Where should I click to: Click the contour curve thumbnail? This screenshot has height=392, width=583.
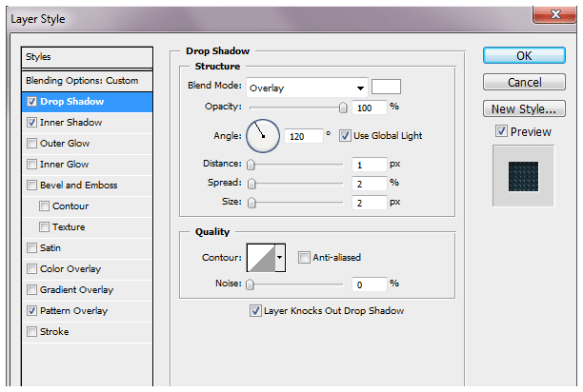[x=260, y=257]
